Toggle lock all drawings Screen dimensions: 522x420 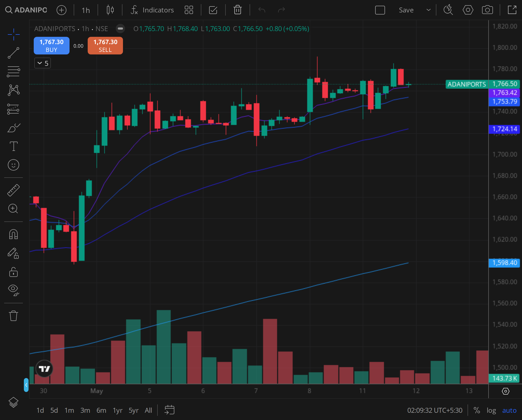coord(13,272)
